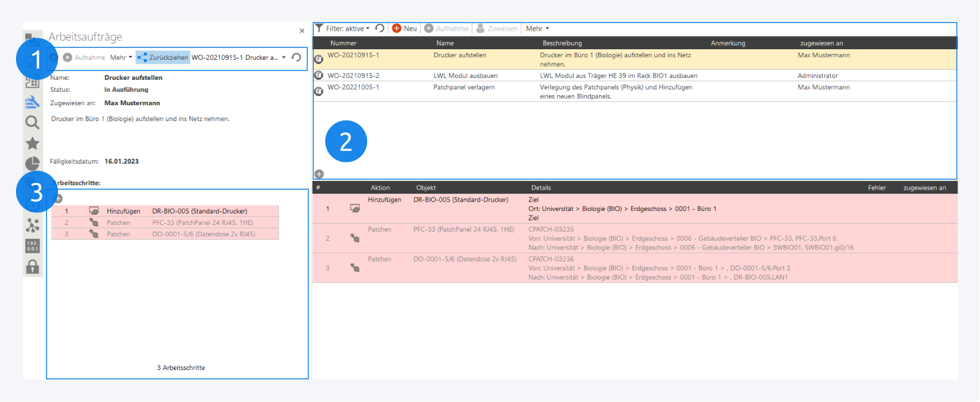Click the IP address 192.0.0.1 sidebar icon

[32, 246]
